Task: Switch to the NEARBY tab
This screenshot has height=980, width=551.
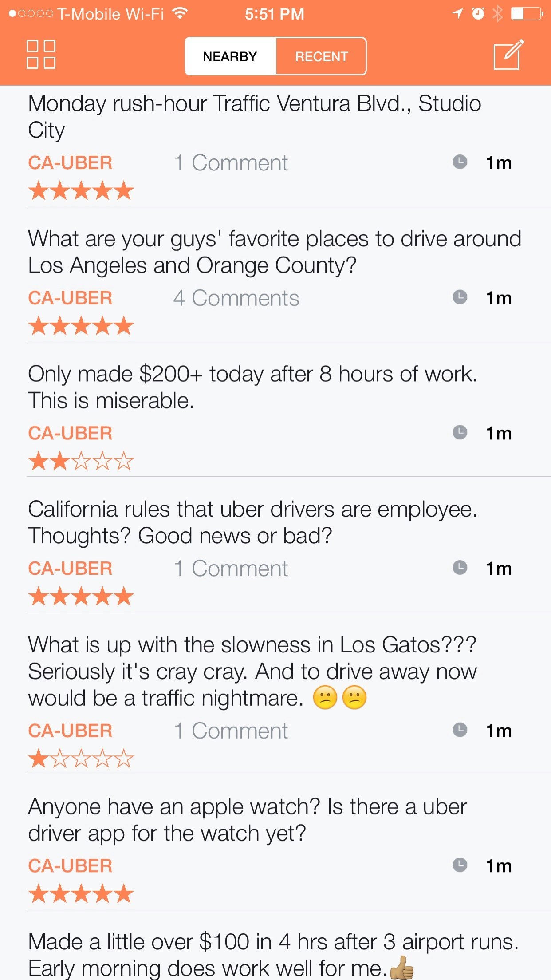Action: click(x=230, y=56)
